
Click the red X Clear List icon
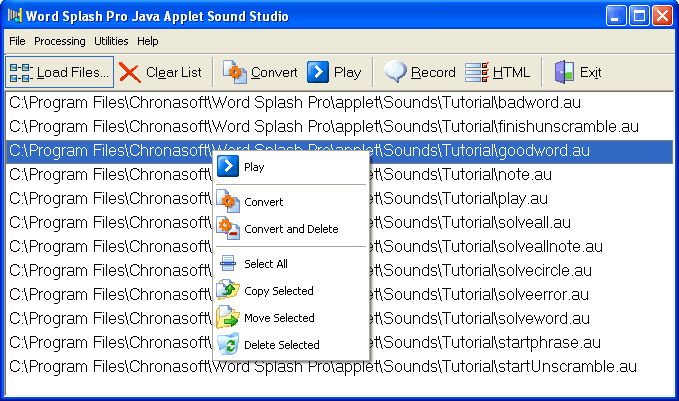click(x=130, y=72)
